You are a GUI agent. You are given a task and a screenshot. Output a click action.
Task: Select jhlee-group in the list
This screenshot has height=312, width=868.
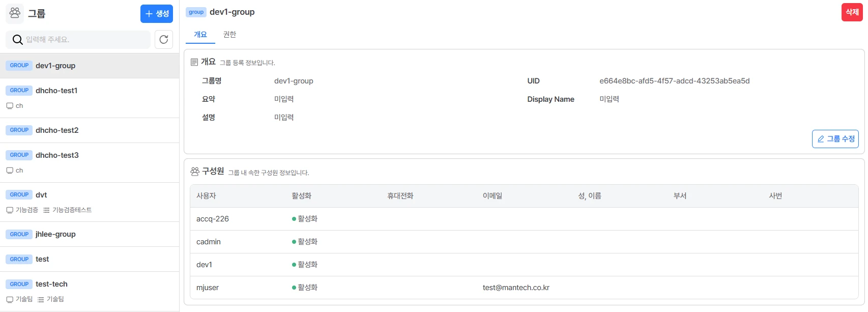click(90, 234)
